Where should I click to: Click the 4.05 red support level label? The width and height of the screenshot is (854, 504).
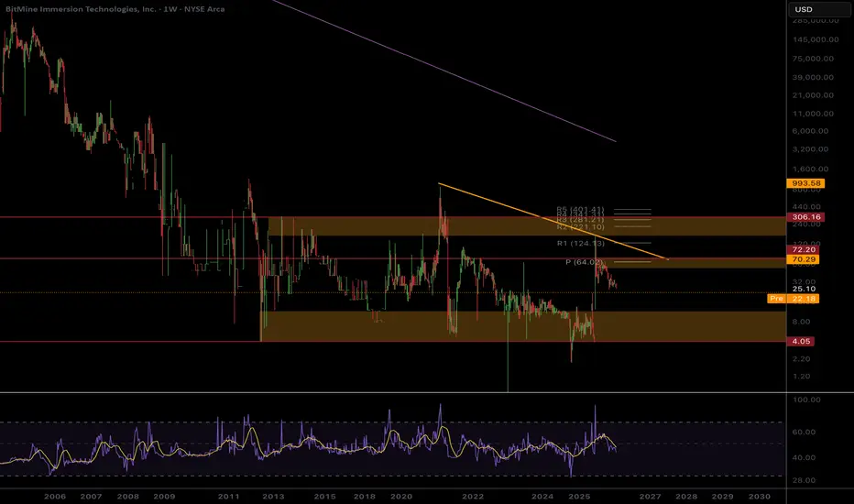coord(801,341)
